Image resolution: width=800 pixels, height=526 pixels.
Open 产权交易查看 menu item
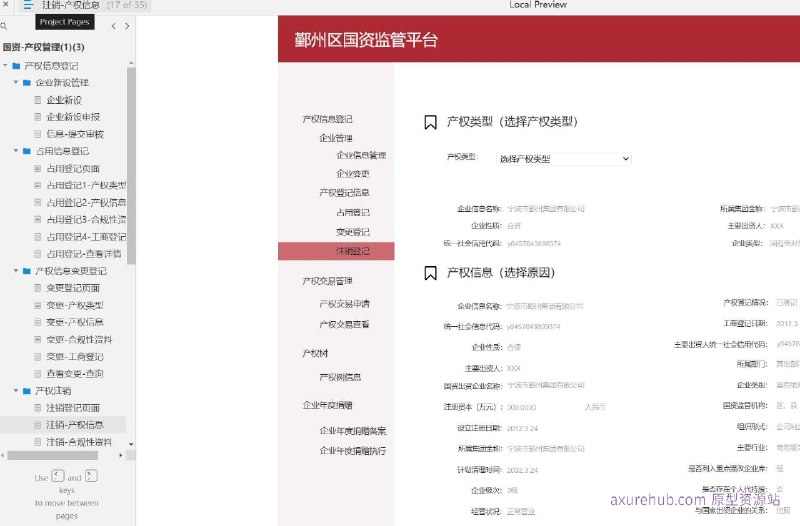[344, 324]
